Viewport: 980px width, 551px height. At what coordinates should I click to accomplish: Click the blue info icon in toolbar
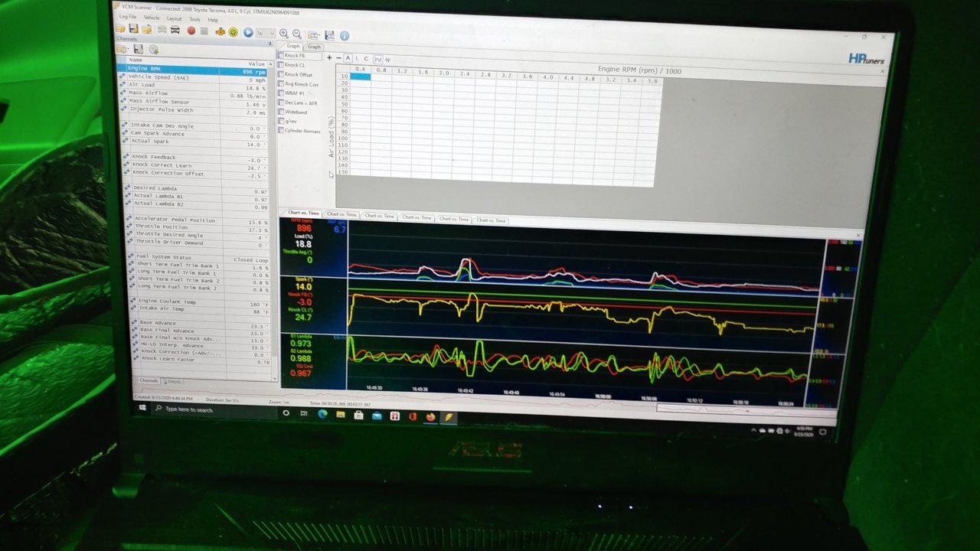(345, 35)
